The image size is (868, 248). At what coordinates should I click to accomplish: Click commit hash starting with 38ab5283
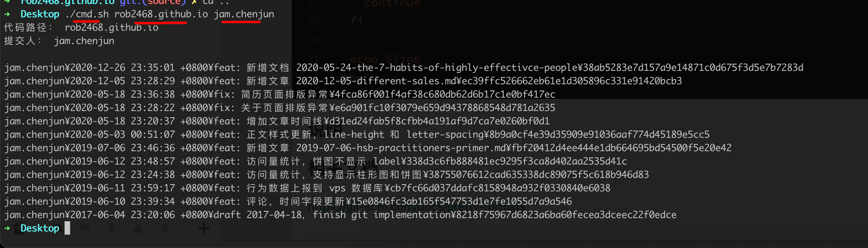pos(693,68)
